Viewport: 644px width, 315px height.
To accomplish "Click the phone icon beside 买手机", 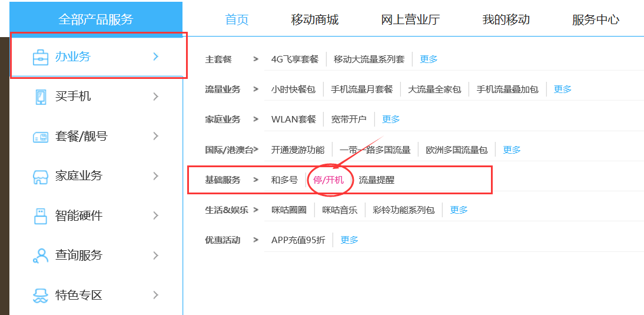I will pos(40,97).
